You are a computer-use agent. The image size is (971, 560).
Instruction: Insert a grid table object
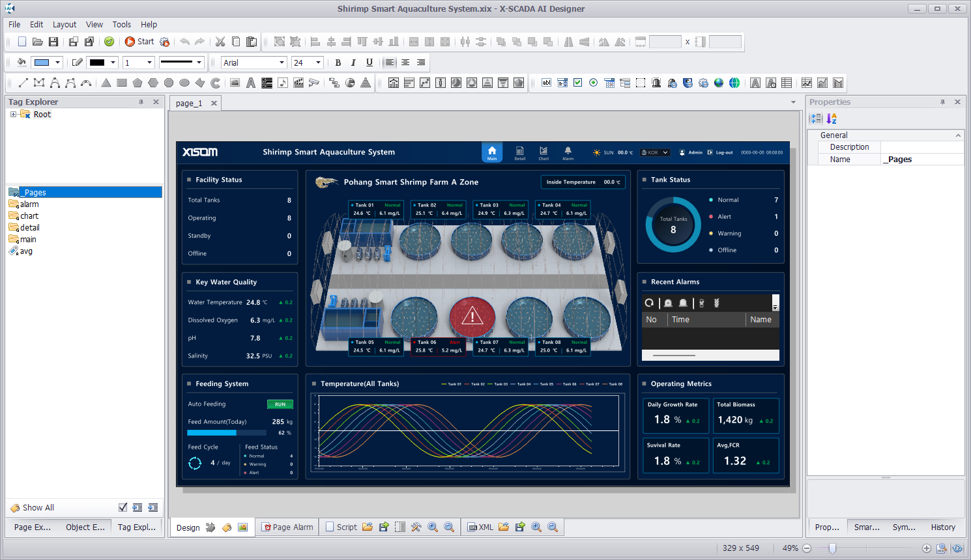pyautogui.click(x=787, y=83)
